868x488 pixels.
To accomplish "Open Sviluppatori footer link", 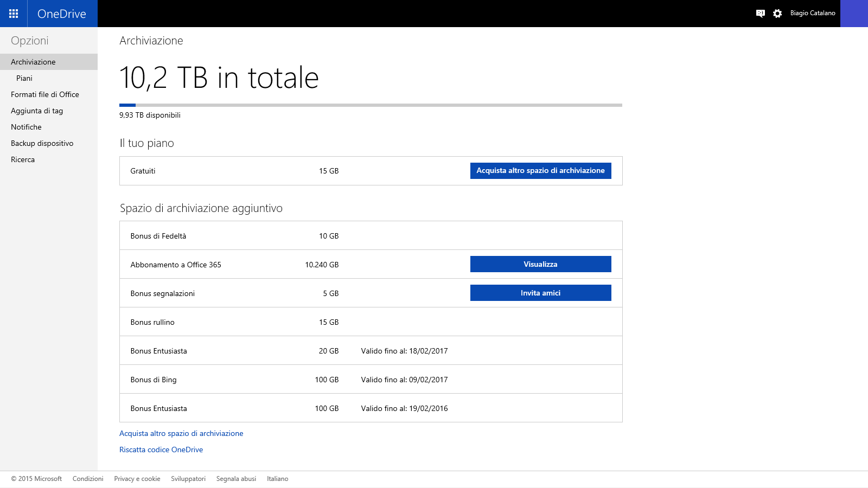I will 188,479.
